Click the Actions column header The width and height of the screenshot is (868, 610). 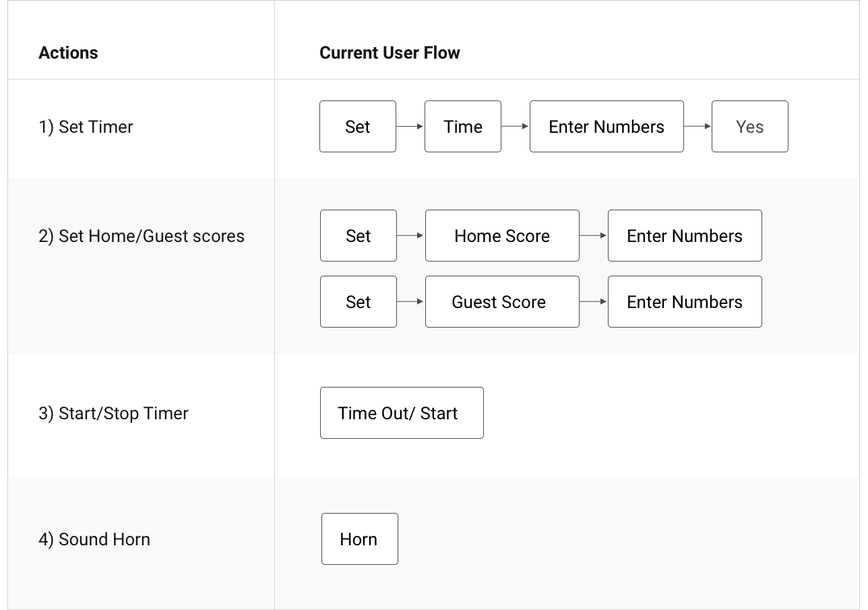tap(68, 53)
